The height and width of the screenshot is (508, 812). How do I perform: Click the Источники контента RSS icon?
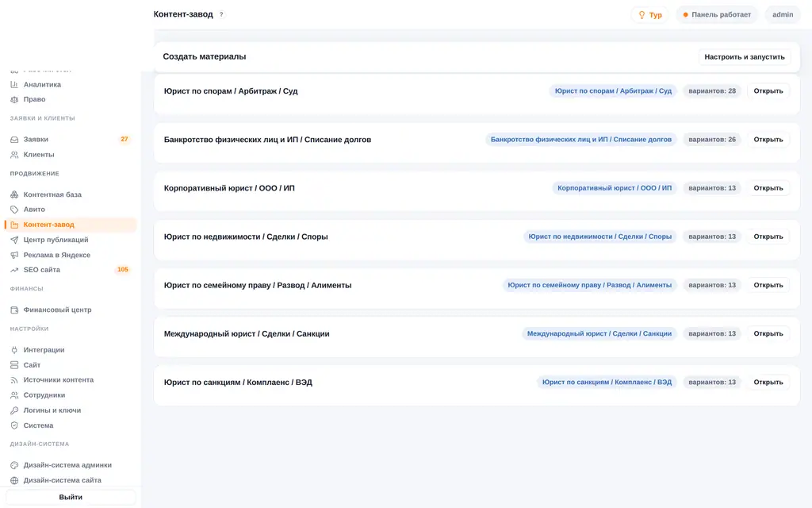click(14, 380)
